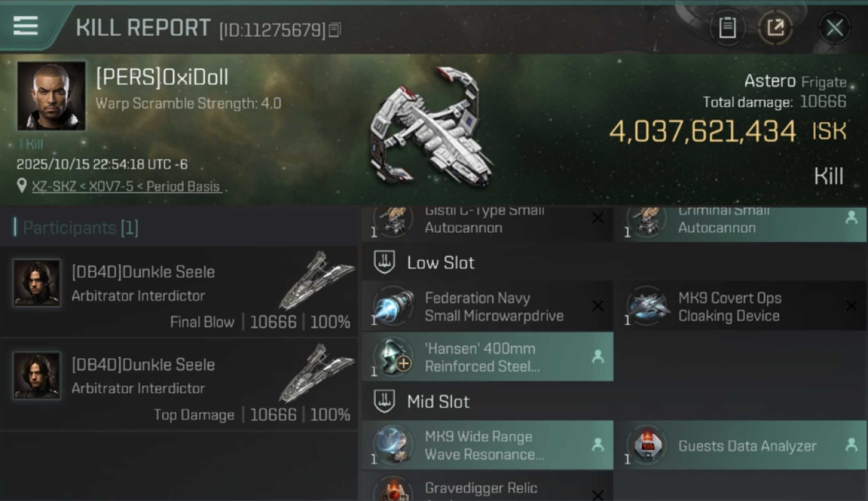This screenshot has width=868, height=501.
Task: Open the XZ-SKZ location link
Action: (x=126, y=186)
